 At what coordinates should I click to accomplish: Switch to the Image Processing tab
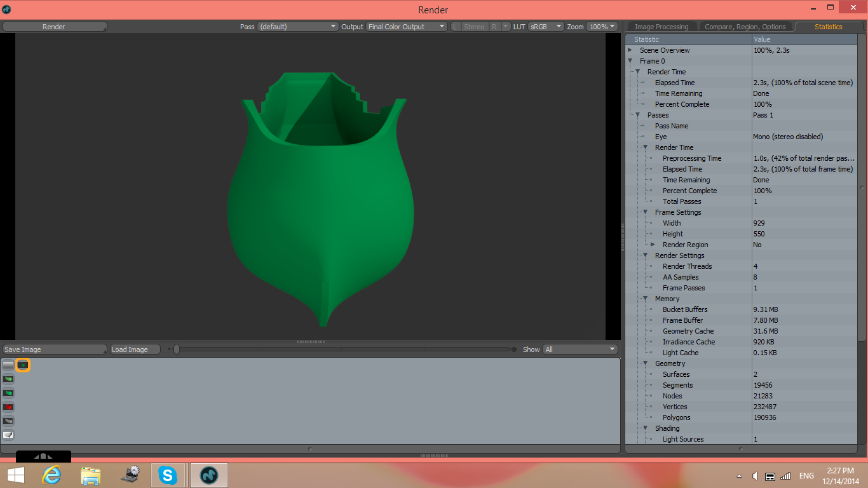click(661, 27)
